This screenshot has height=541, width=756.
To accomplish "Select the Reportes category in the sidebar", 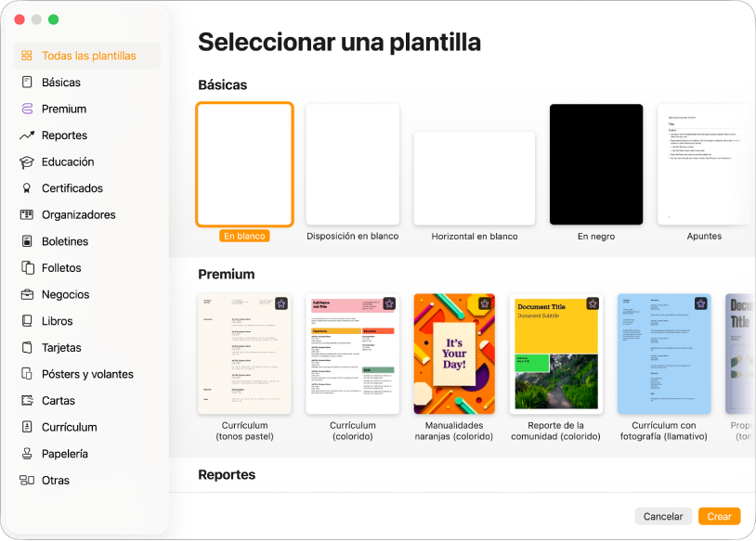I will 65,135.
